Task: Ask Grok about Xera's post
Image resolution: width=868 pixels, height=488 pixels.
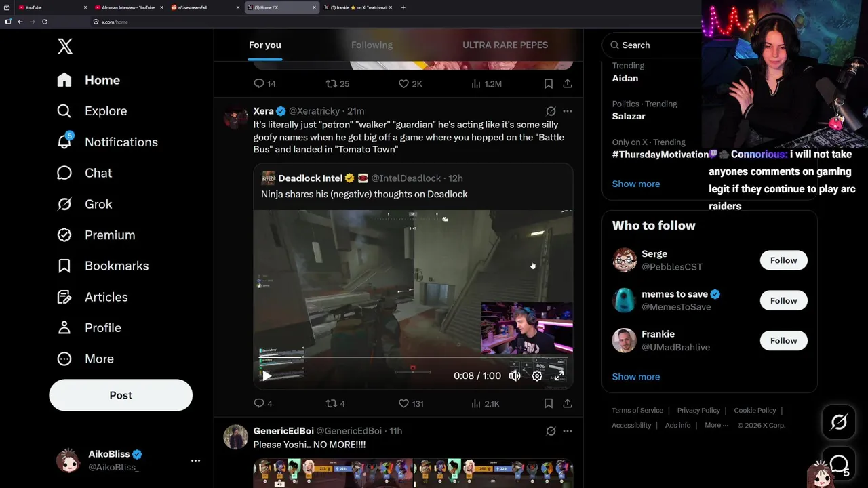Action: coord(551,110)
